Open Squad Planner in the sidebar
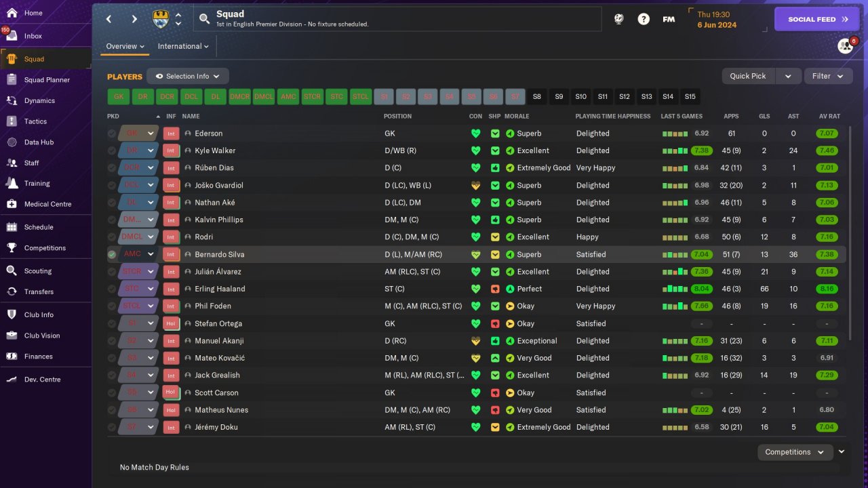The height and width of the screenshot is (488, 868). point(45,80)
